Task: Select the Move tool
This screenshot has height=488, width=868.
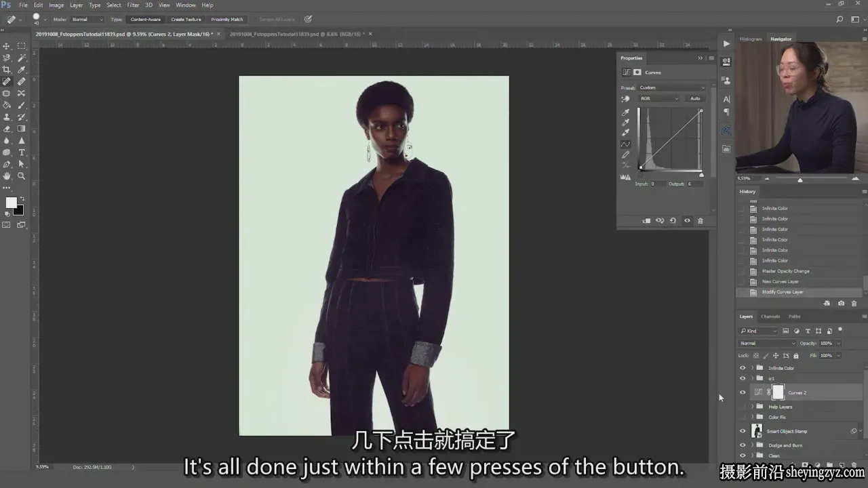Action: 7,46
